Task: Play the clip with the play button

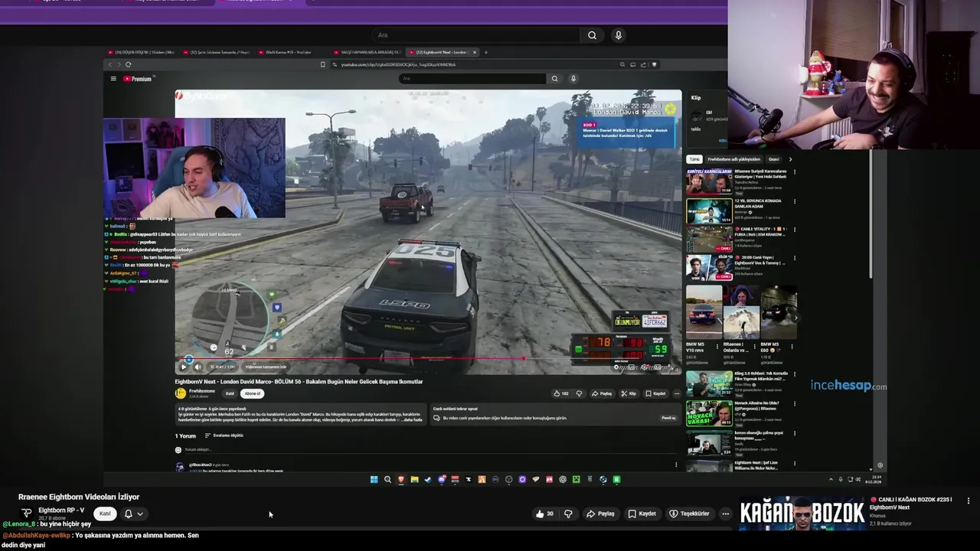Action: pos(184,367)
